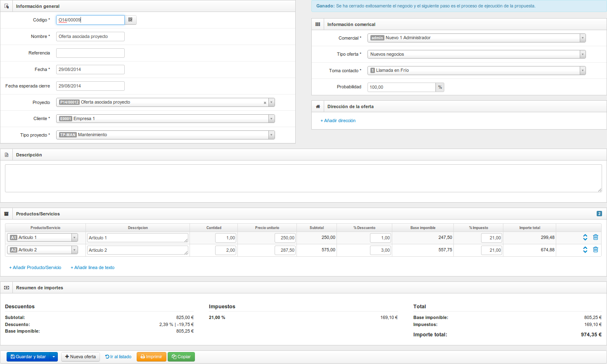Edit the % Impuesto field for Articulo 2

pyautogui.click(x=491, y=250)
